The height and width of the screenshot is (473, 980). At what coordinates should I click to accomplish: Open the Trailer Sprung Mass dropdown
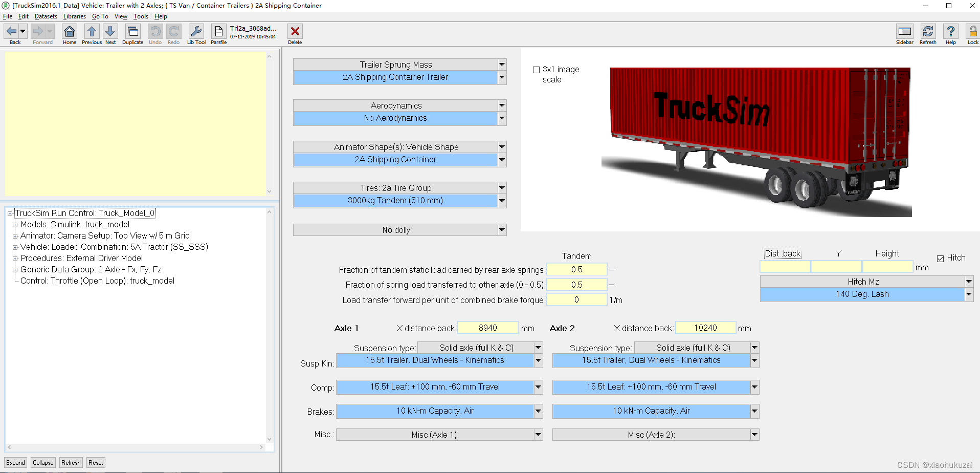click(x=502, y=64)
